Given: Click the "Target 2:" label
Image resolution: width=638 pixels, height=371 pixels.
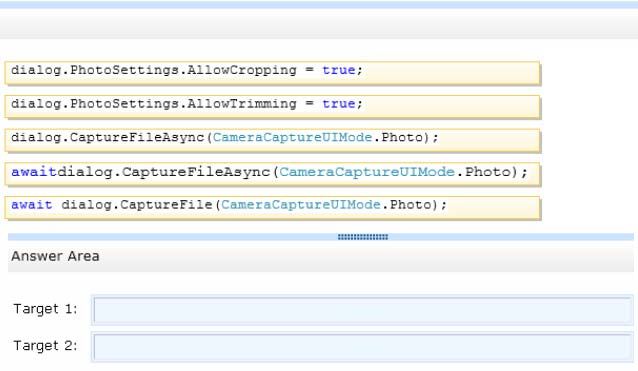Looking at the screenshot, I should [x=45, y=345].
